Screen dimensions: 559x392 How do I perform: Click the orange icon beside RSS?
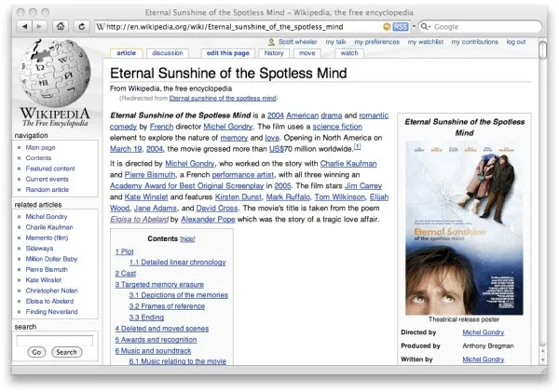[x=387, y=27]
